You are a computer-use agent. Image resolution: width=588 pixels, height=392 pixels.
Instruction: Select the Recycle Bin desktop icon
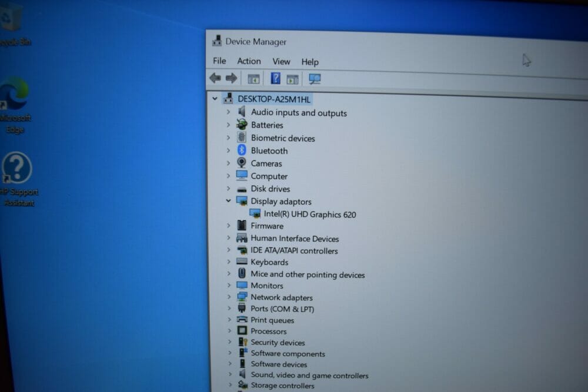coord(14,24)
